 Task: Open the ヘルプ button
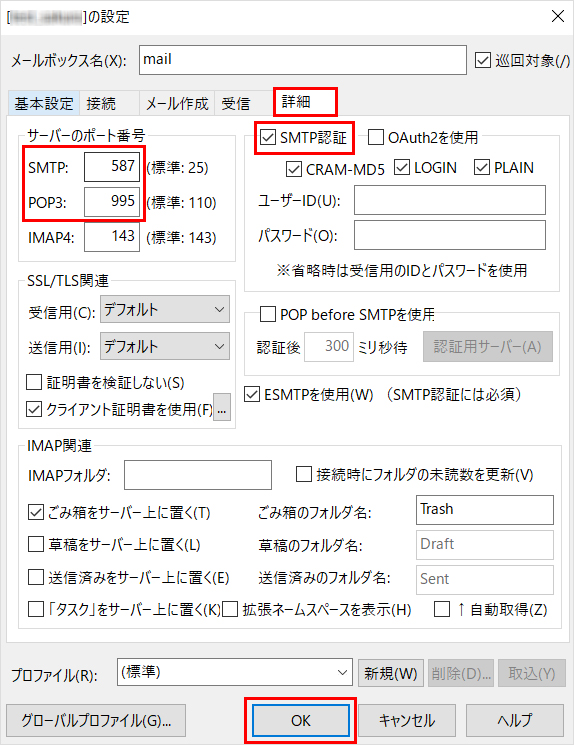click(x=515, y=720)
